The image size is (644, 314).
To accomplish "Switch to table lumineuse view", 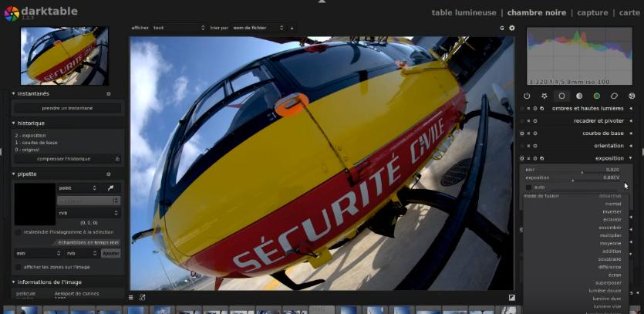I will [x=464, y=13].
